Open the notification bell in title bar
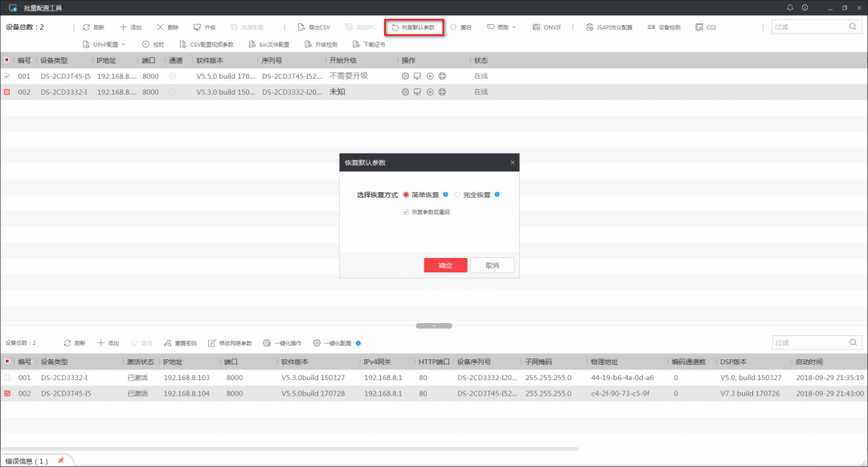 click(790, 7)
